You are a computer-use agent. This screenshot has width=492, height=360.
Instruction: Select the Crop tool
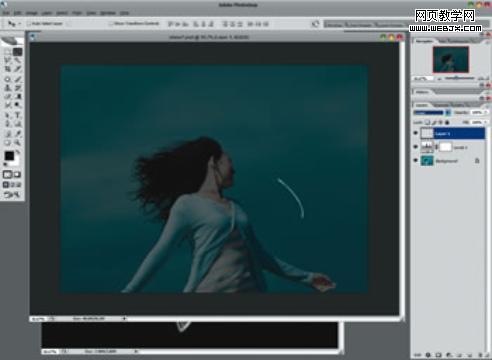coord(8,69)
